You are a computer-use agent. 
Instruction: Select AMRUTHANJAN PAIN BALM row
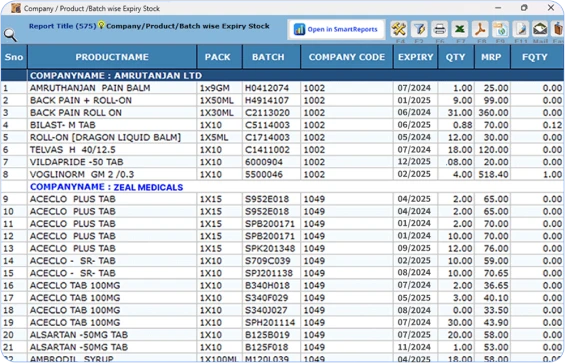click(282, 88)
